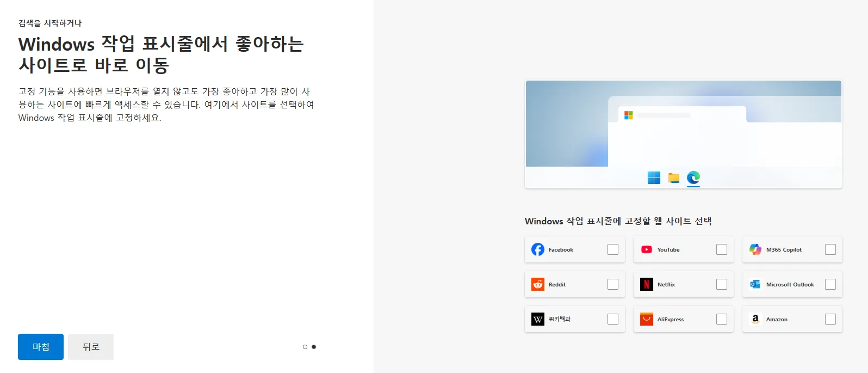868x373 pixels.
Task: Click the Reddit site label
Action: [557, 285]
